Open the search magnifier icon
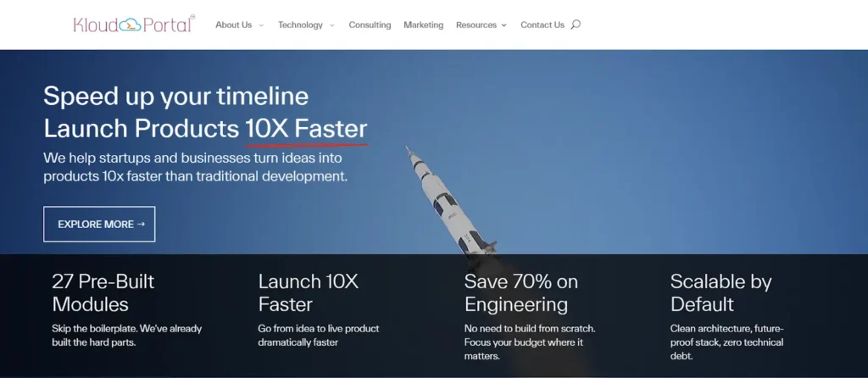The image size is (868, 378). coord(576,25)
